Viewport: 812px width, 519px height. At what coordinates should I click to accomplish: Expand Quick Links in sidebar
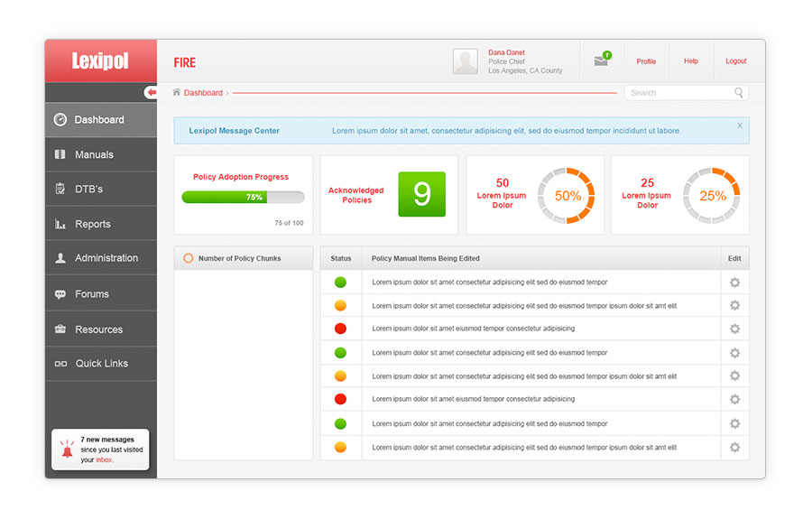(x=101, y=364)
